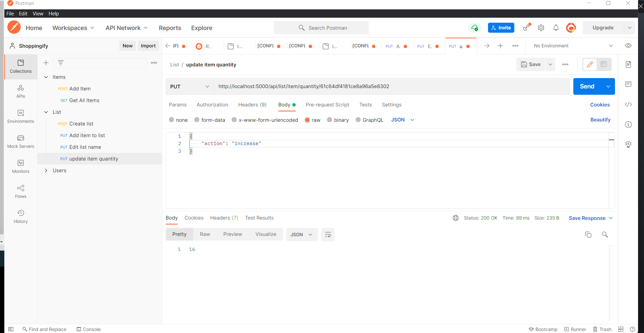The image size is (644, 333).
Task: Select the binary body type
Action: tap(330, 120)
